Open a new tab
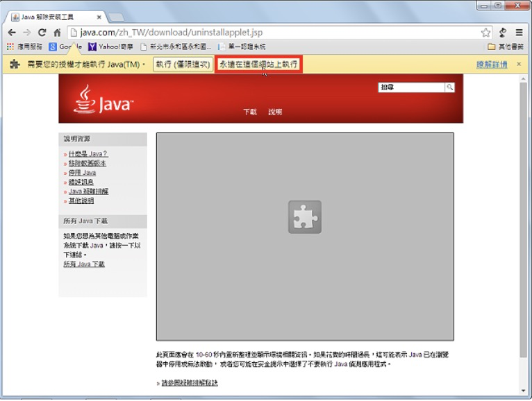This screenshot has width=532, height=401. point(116,17)
